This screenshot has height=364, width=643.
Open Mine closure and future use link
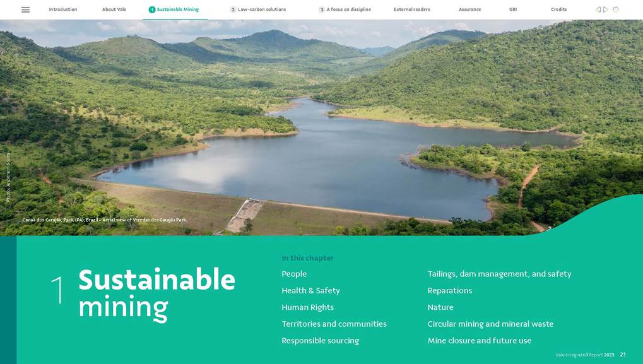[480, 341]
